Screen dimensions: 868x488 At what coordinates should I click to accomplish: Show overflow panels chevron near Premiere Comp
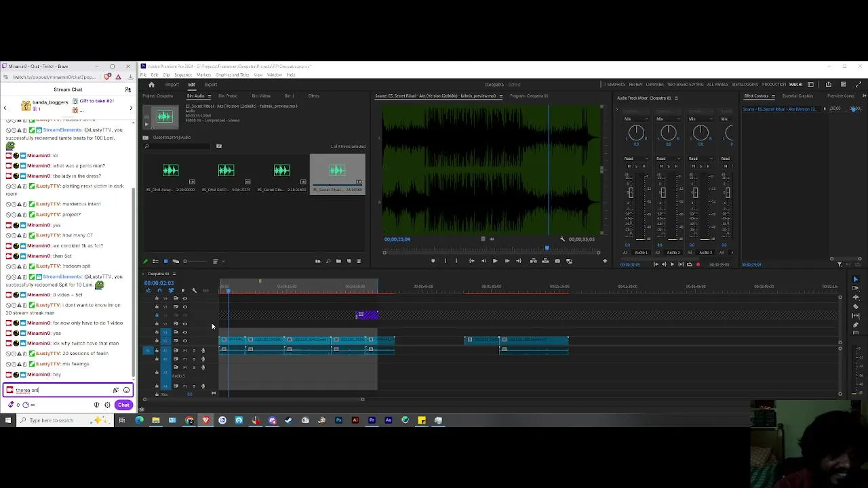click(864, 96)
